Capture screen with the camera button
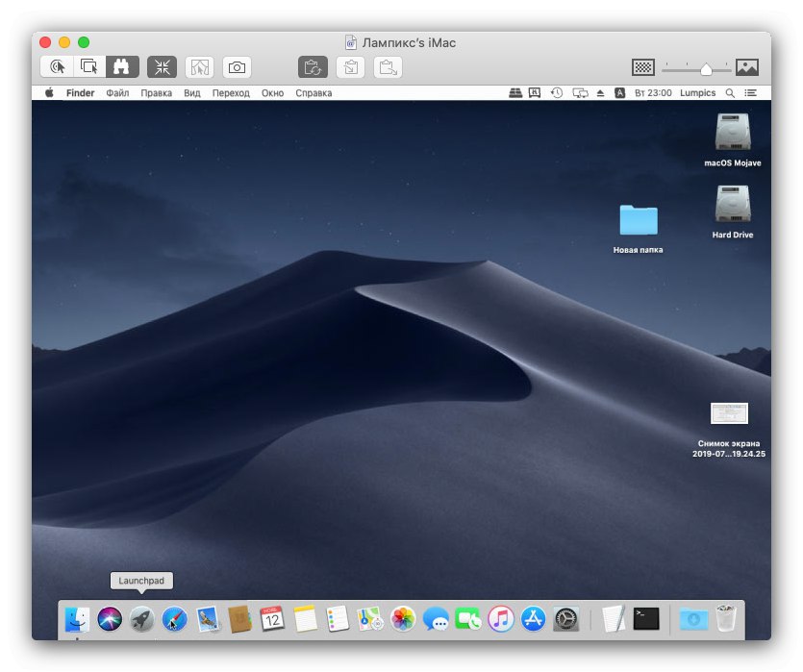Viewport: 803px width, 672px height. [x=238, y=67]
